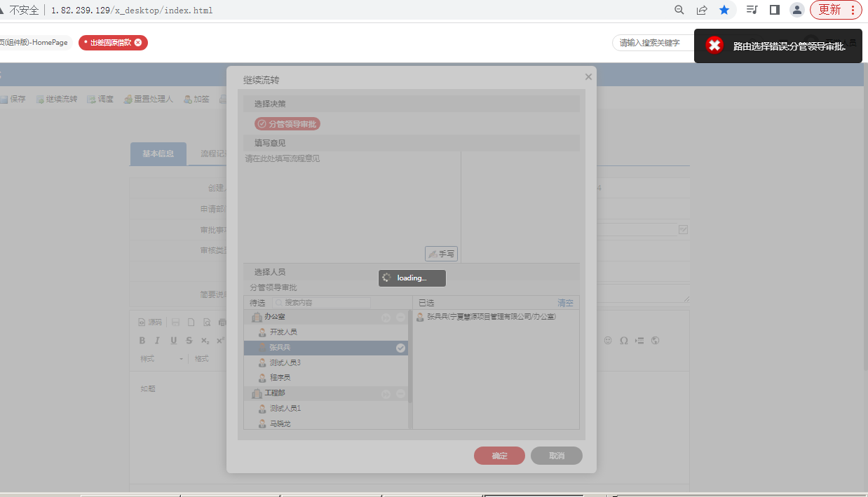Select all of 工程部 with its double-arrow icon
Image resolution: width=868 pixels, height=497 pixels.
tap(386, 394)
